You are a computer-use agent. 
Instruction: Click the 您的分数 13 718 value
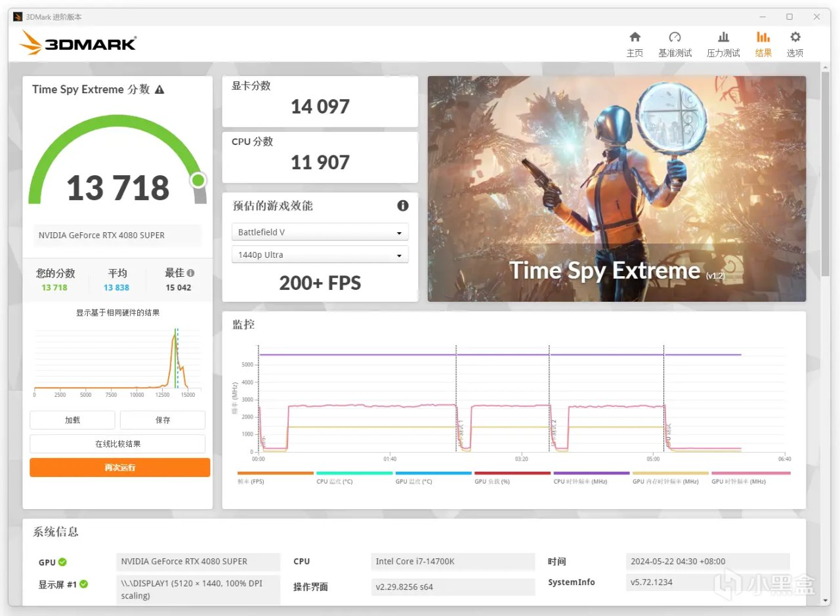pos(54,287)
